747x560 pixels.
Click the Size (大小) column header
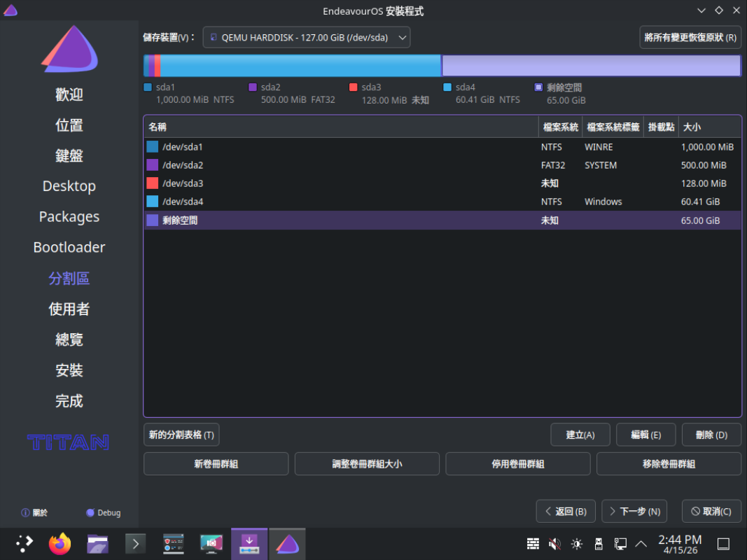tap(708, 127)
